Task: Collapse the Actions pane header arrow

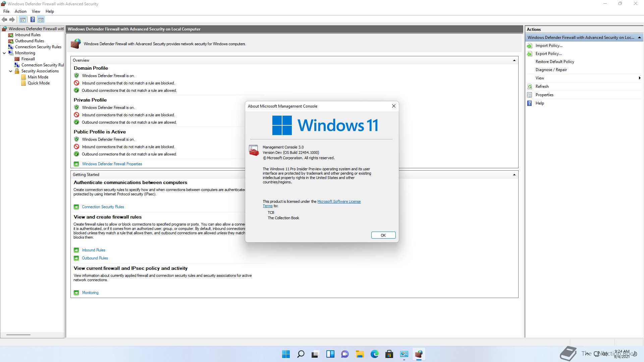Action: click(x=639, y=38)
